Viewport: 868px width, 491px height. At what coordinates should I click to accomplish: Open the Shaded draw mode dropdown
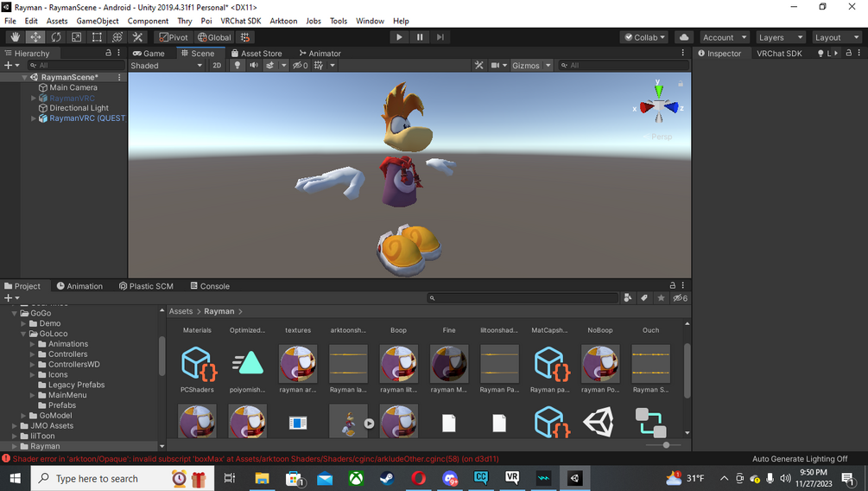click(x=167, y=66)
